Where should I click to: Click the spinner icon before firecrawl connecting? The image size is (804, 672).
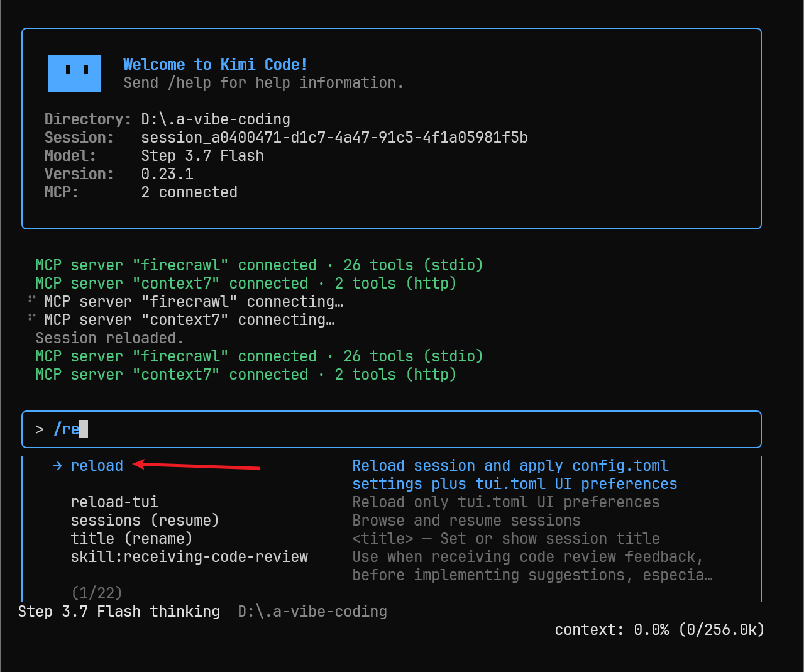[x=31, y=299]
